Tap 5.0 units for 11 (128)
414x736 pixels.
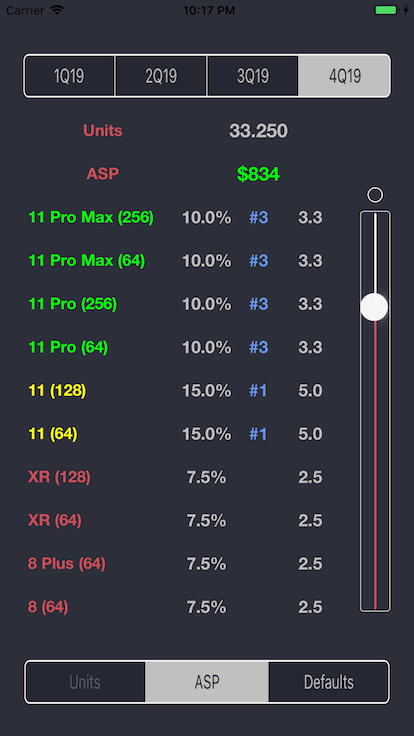tap(310, 391)
